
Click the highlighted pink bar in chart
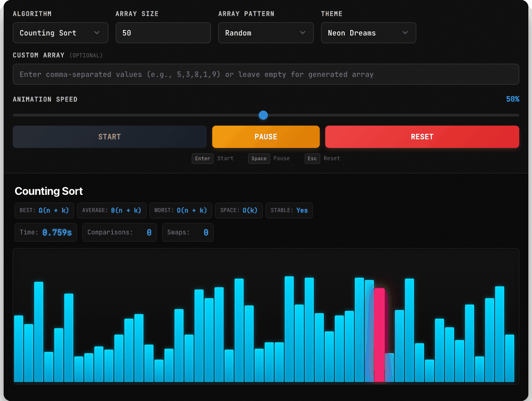(x=379, y=335)
